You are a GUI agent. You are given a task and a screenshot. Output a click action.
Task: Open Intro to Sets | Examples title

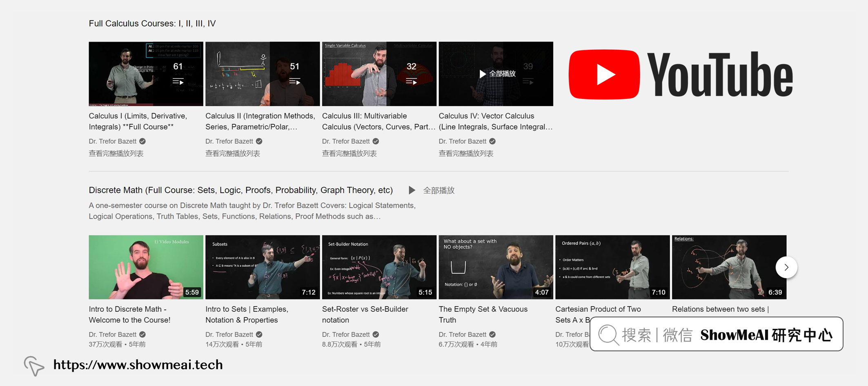pos(247,315)
